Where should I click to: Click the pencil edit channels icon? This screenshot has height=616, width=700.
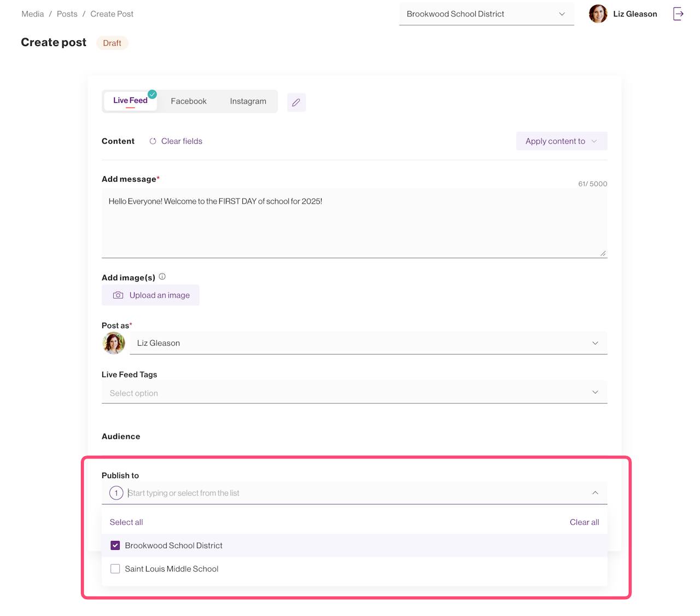click(296, 102)
